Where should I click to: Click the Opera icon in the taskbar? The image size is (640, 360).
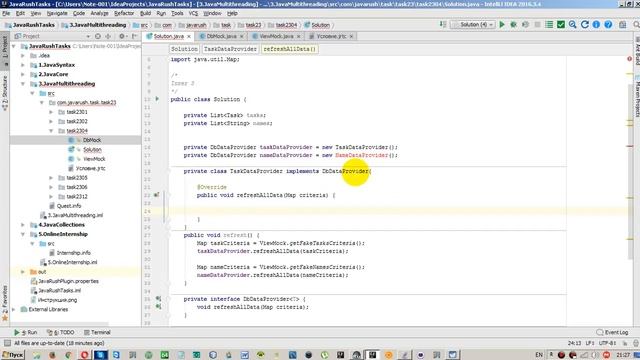coord(84,355)
